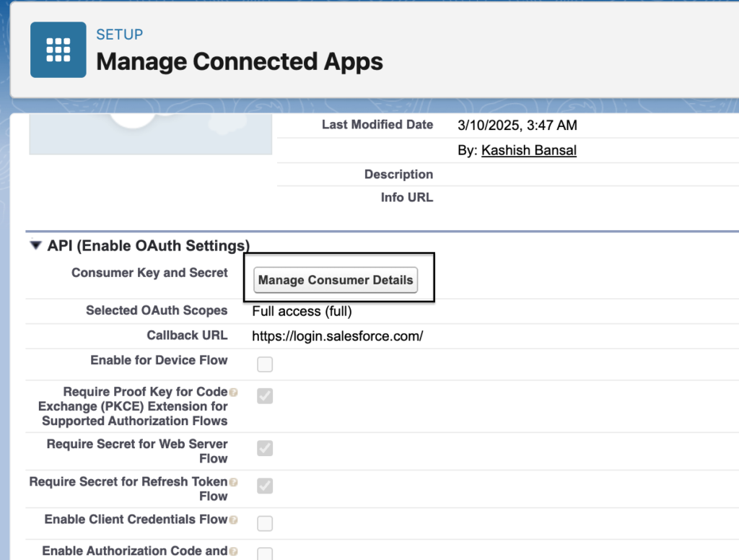Click help icon near Enable Authorization Code
The width and height of the screenshot is (739, 560).
[232, 551]
